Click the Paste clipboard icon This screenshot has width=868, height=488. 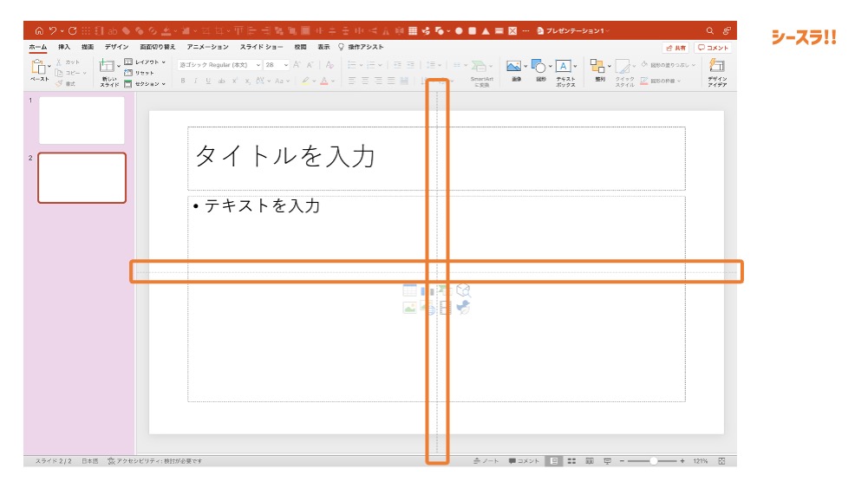click(x=40, y=68)
